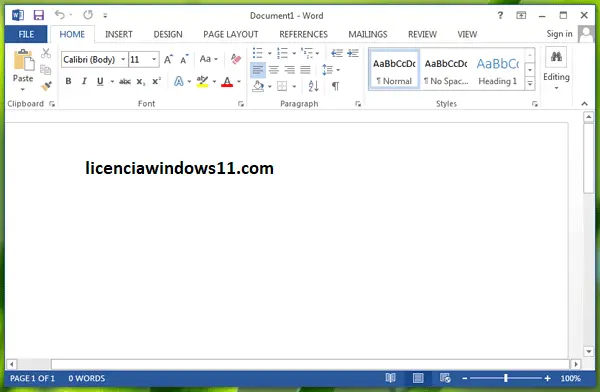Click the Paste clipboard icon
Screen dimensions: 600x392
pyautogui.click(x=24, y=60)
